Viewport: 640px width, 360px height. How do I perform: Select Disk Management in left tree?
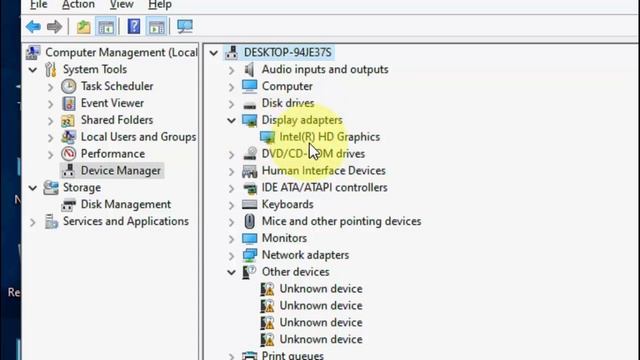click(x=126, y=204)
